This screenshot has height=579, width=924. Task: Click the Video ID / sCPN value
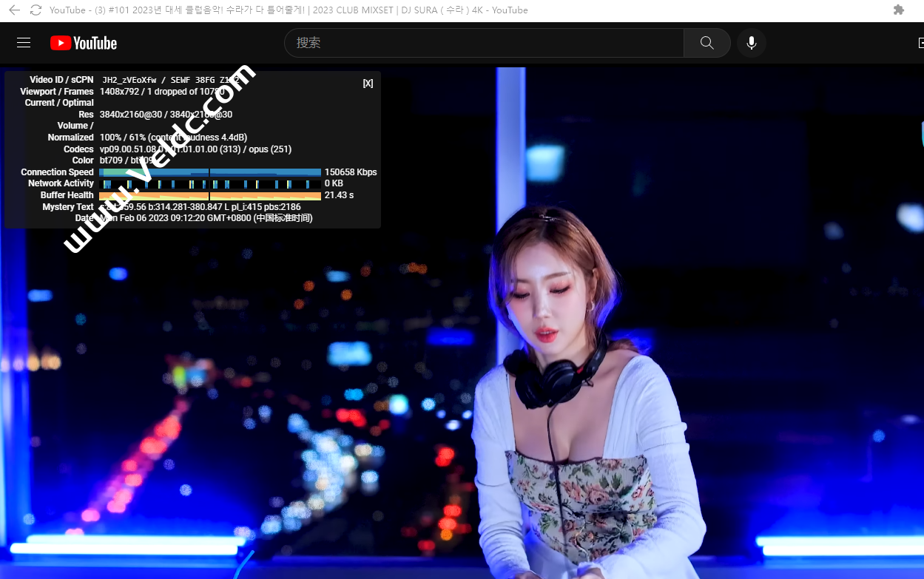170,80
